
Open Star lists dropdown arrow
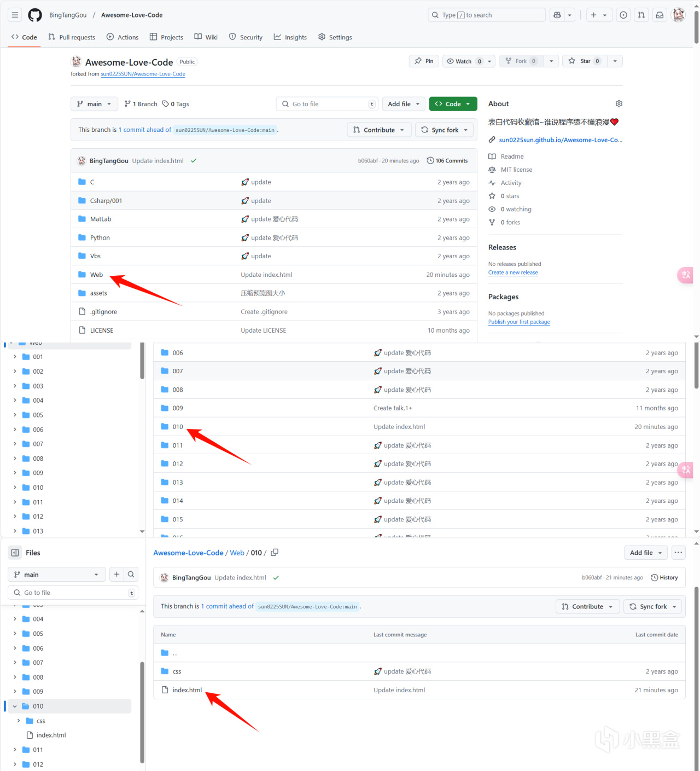[x=615, y=61]
